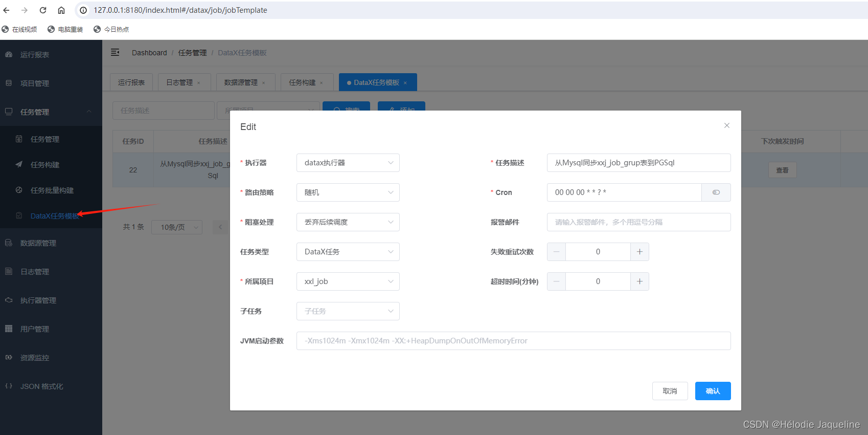Increase 超时时间(分钟) with plus button
Viewport: 868px width, 435px height.
639,281
